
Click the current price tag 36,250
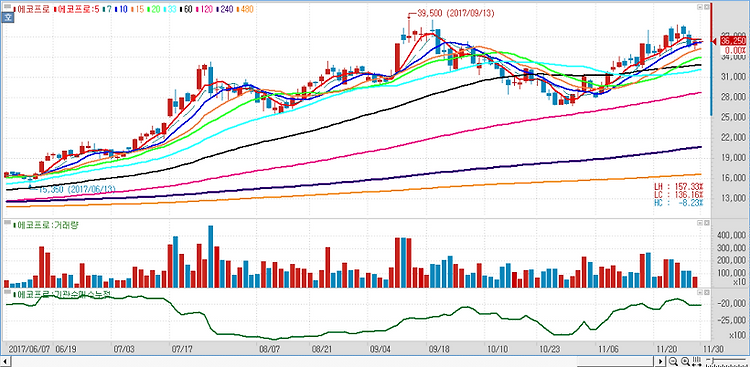pyautogui.click(x=732, y=40)
